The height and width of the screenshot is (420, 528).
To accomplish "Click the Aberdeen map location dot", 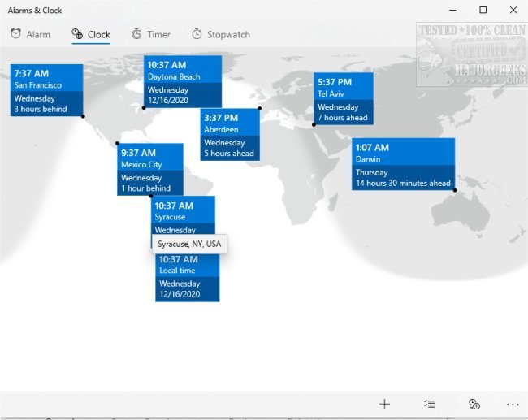I will (260, 108).
